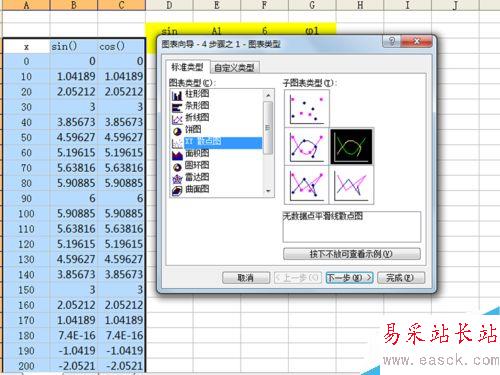500x375 pixels.
Task: Choose smooth-line scatter subtype without markers
Action: tap(351, 147)
